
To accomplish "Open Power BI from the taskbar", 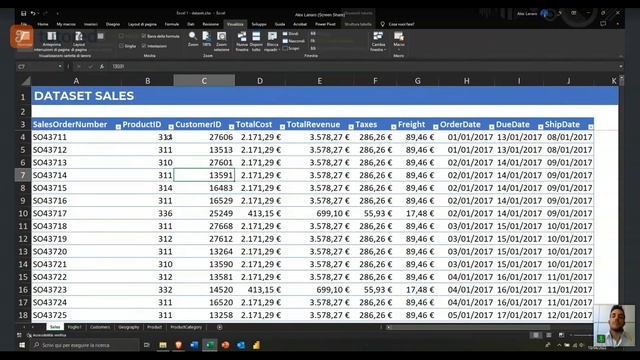I will [x=256, y=345].
